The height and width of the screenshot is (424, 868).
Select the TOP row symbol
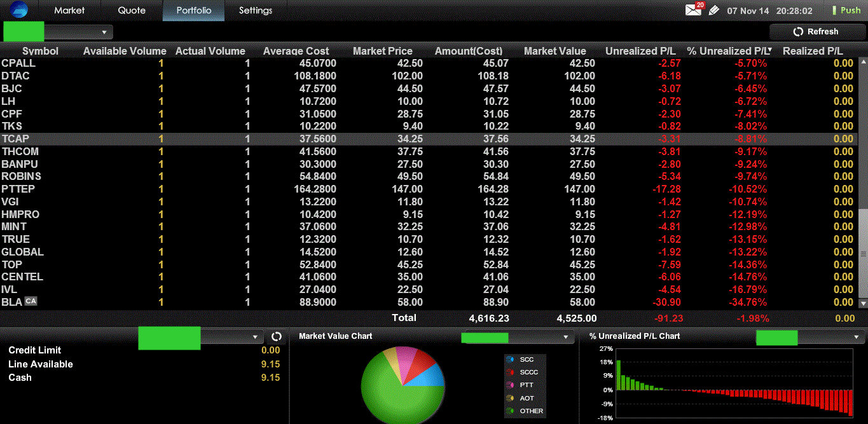pyautogui.click(x=11, y=264)
